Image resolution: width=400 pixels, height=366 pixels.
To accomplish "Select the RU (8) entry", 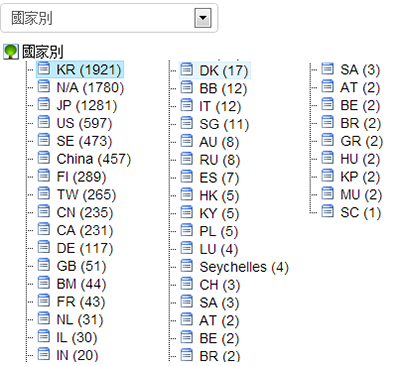I will 219,160.
